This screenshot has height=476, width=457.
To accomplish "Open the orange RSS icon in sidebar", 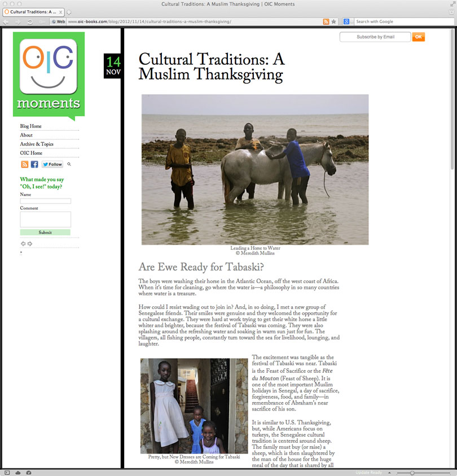I will [x=25, y=164].
